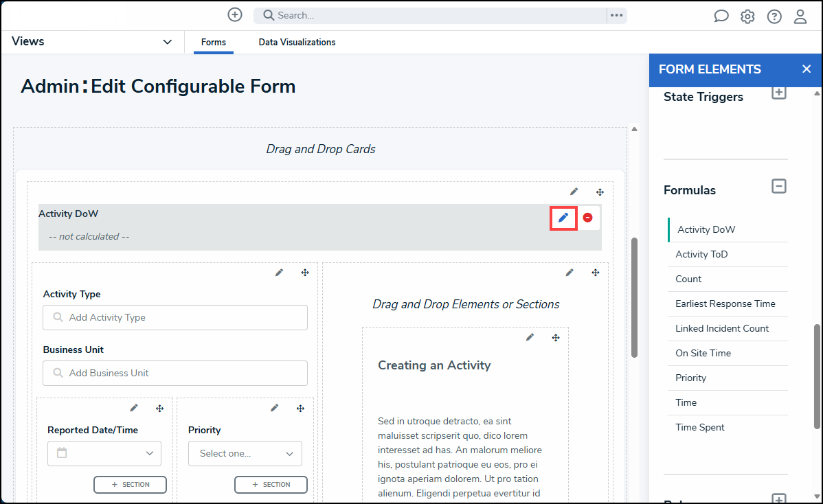Image resolution: width=823 pixels, height=504 pixels.
Task: Open the Priority select one dropdown
Action: point(245,454)
